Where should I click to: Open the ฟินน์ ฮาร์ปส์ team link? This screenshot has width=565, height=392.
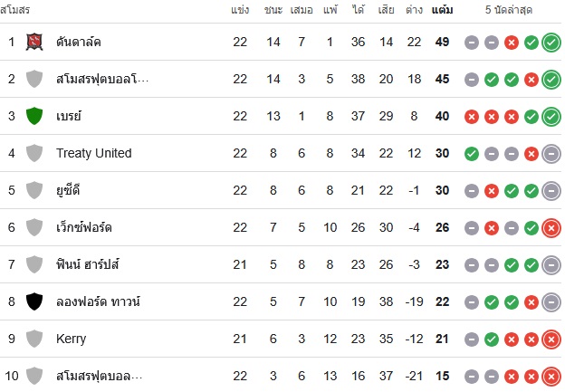tap(87, 264)
